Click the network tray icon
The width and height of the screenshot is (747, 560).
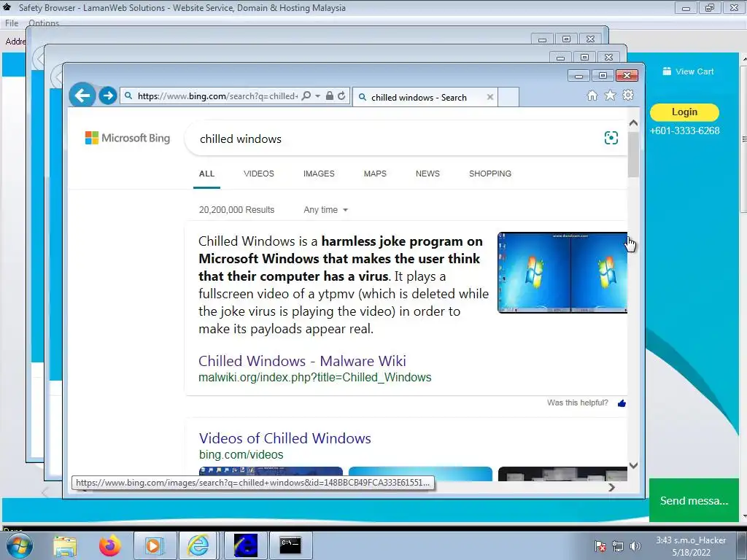click(x=618, y=545)
